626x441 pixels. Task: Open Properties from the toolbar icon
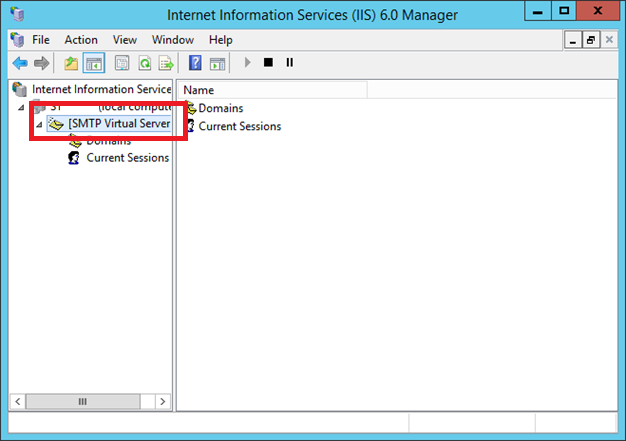point(122,63)
